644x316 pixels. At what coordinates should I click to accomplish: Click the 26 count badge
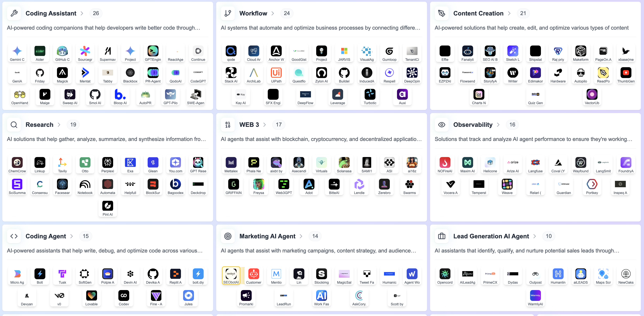[96, 14]
